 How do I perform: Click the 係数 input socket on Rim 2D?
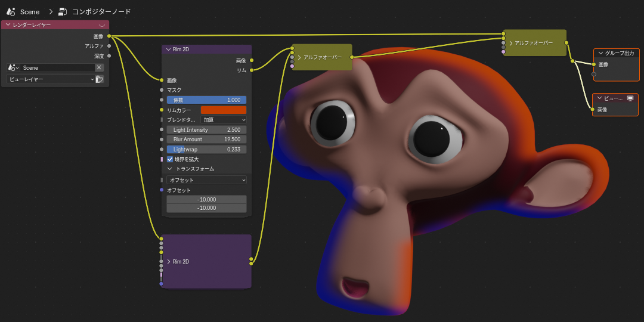(162, 100)
